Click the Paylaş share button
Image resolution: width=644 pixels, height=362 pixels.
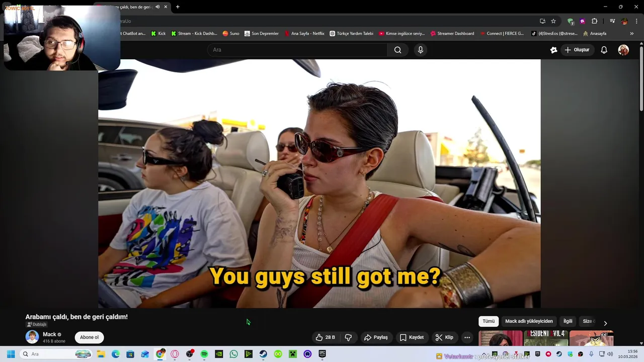376,337
